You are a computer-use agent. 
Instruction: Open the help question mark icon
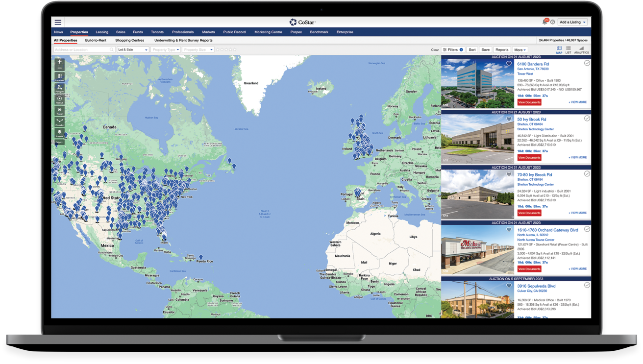[x=552, y=22]
